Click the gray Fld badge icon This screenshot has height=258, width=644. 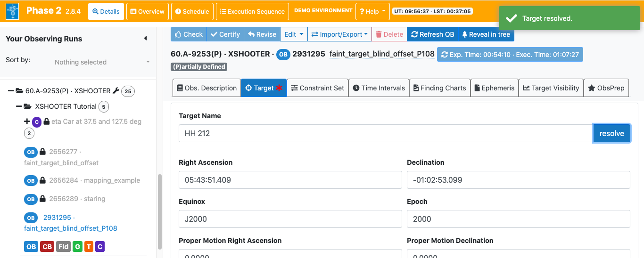point(63,247)
